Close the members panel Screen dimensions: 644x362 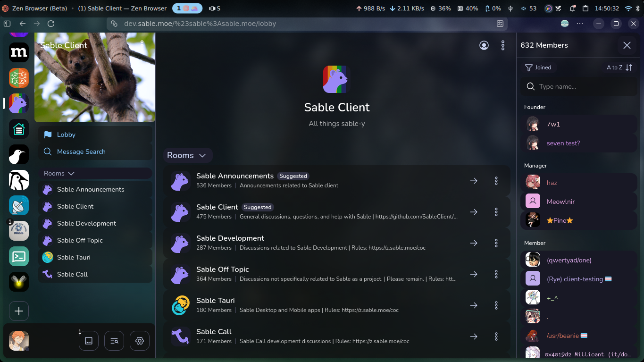click(627, 45)
